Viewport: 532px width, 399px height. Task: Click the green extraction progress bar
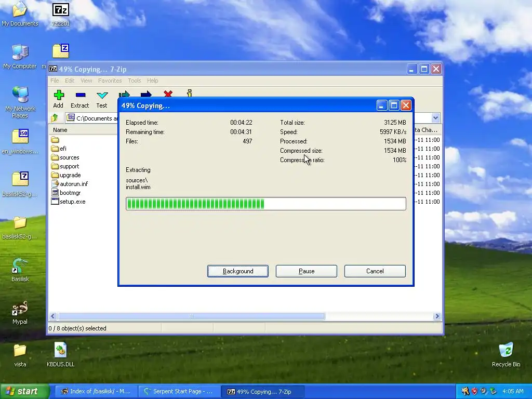pos(265,204)
